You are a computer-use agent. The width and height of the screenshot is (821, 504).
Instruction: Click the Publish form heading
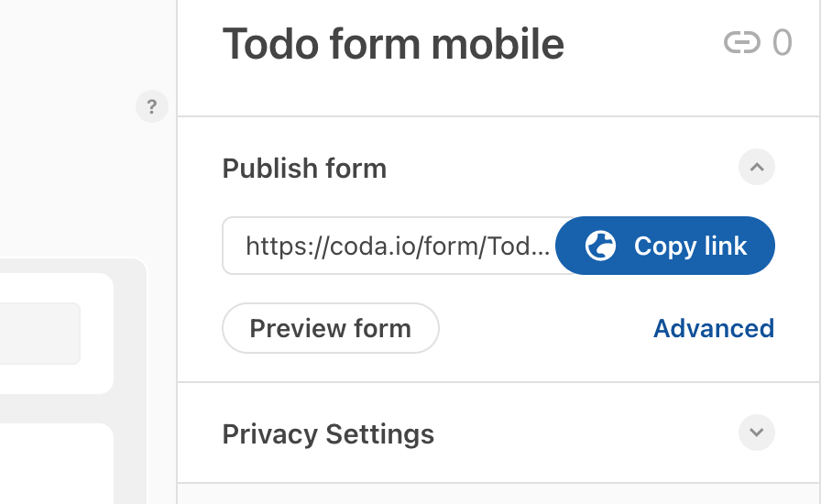[304, 169]
